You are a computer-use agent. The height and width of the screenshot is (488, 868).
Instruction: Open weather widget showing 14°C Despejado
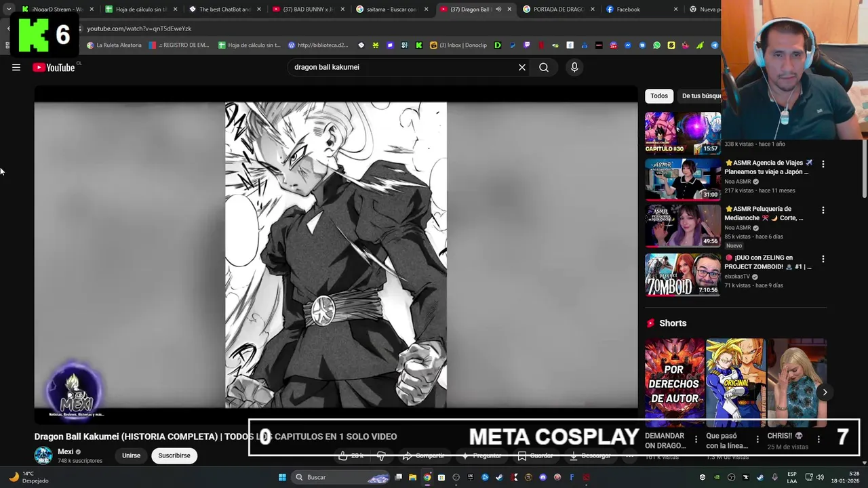(x=29, y=477)
